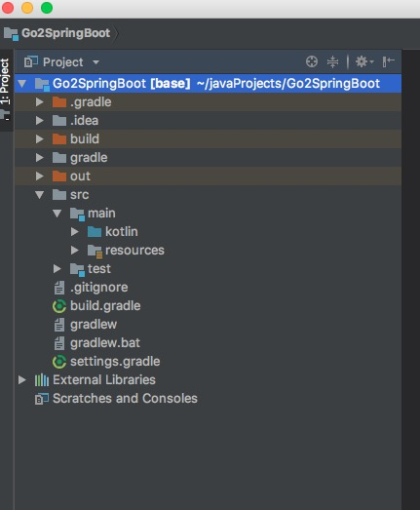Screen dimensions: 420x510
Task: Click the test module folder icon
Action: tap(77, 270)
